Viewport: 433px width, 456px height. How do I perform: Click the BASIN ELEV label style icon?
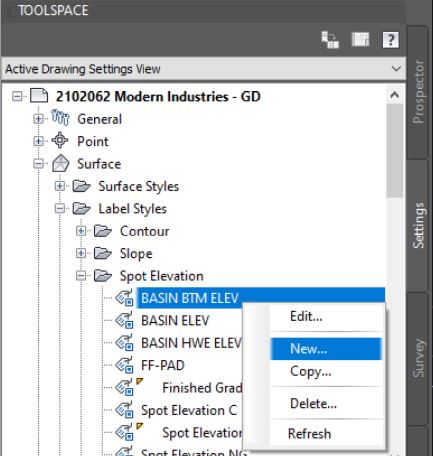[x=124, y=320]
